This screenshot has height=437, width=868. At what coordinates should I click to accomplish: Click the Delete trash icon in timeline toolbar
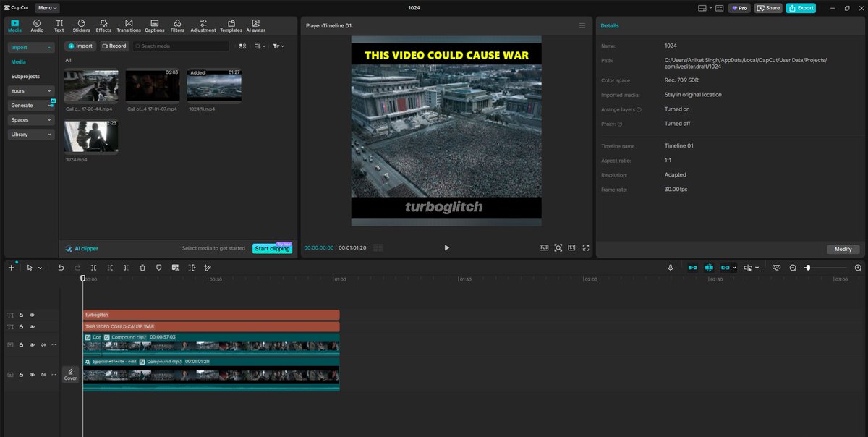click(x=142, y=268)
